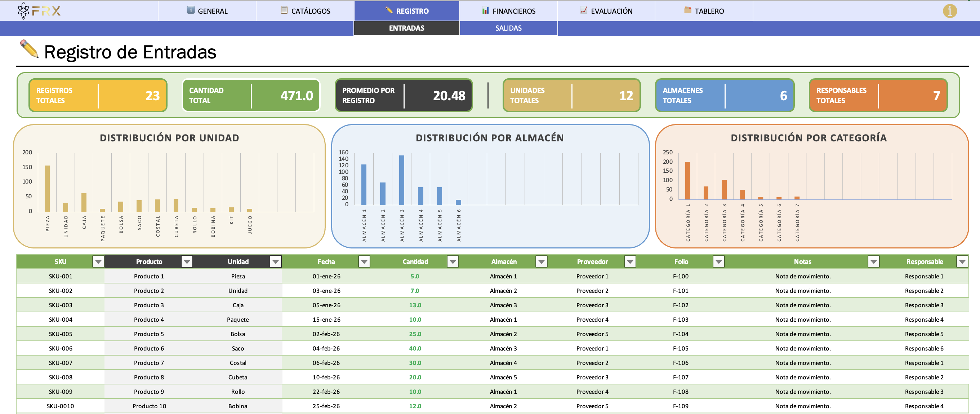This screenshot has height=414, width=980.
Task: Open the Cantidad filter dropdown
Action: pyautogui.click(x=452, y=262)
